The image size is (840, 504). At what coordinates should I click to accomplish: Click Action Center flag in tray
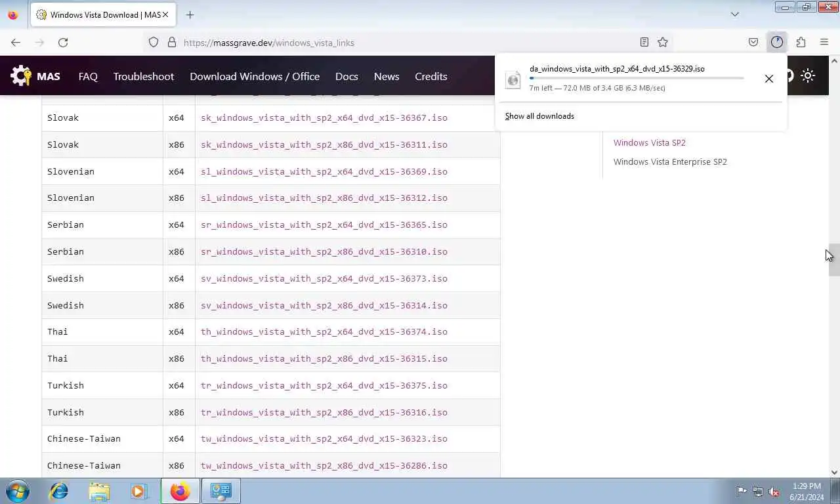[x=742, y=491]
